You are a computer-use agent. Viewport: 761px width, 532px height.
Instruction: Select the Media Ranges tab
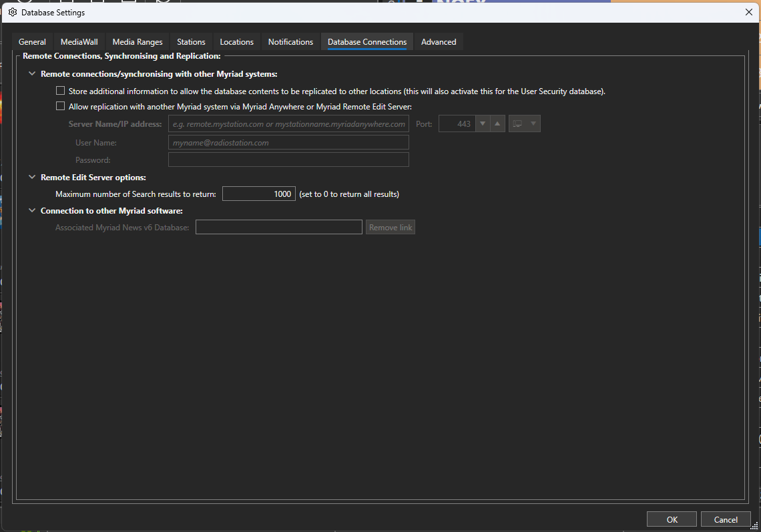pyautogui.click(x=138, y=42)
